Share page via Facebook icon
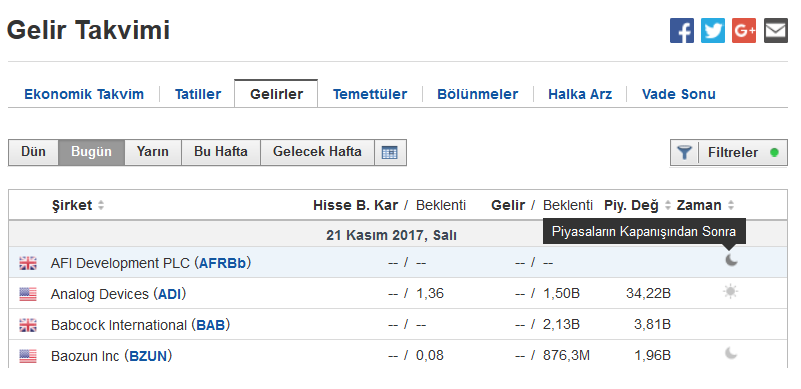Viewport: 801px width, 389px height. tap(682, 31)
